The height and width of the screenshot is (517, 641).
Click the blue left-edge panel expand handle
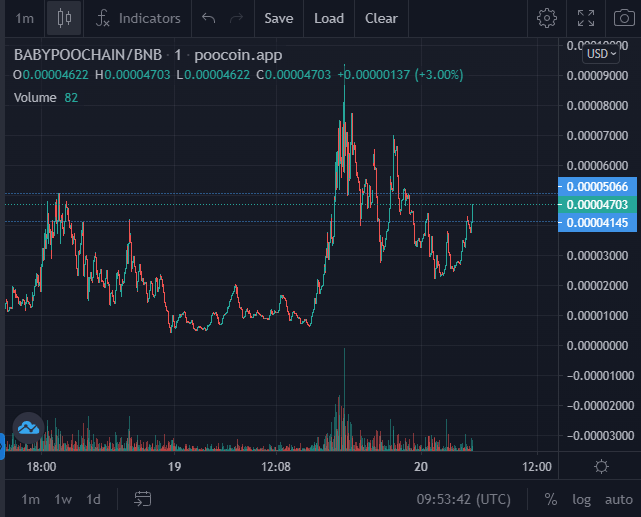point(2,446)
